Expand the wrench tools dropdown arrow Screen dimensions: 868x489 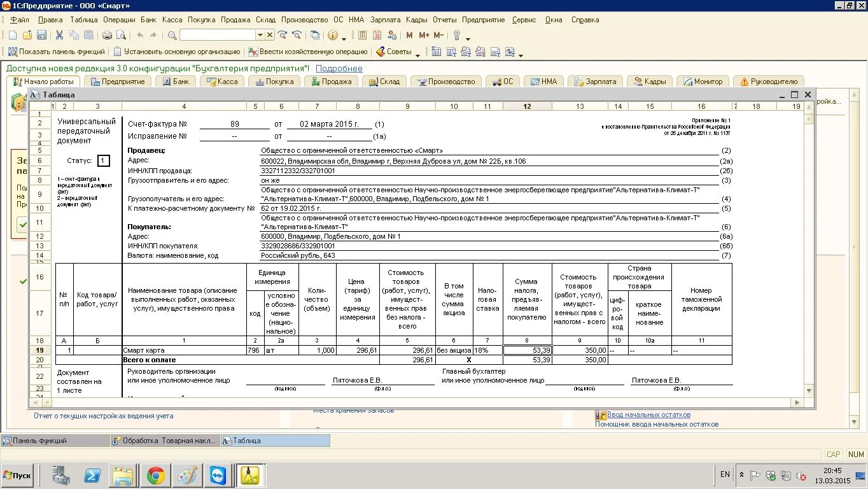468,38
